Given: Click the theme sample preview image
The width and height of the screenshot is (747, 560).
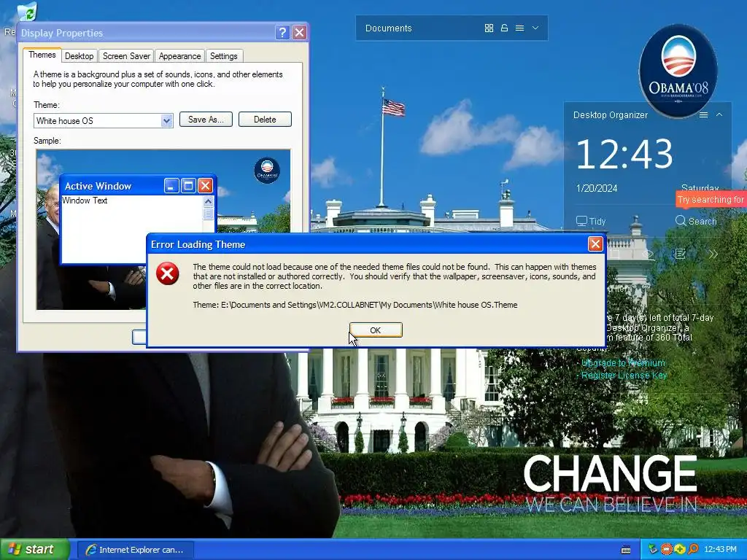Looking at the screenshot, I should (163, 230).
